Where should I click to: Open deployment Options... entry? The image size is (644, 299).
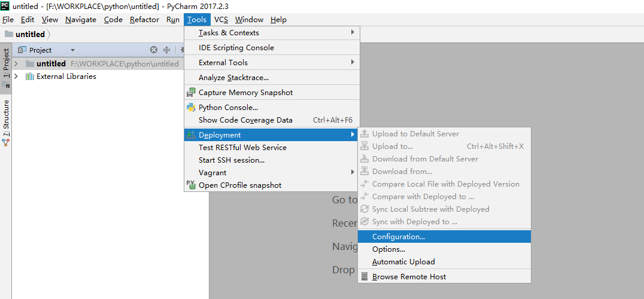click(444, 249)
